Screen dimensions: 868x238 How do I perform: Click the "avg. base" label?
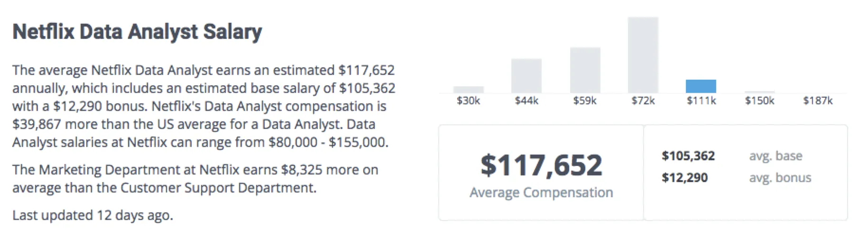pos(776,156)
